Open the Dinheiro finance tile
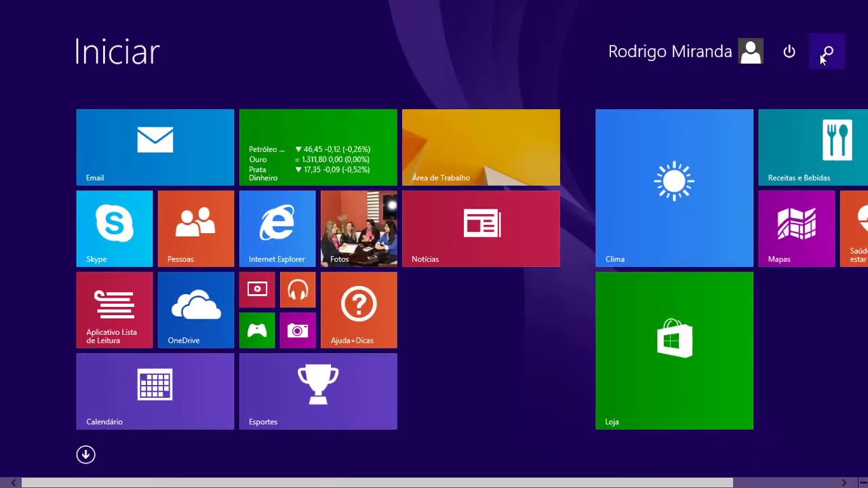 click(318, 147)
